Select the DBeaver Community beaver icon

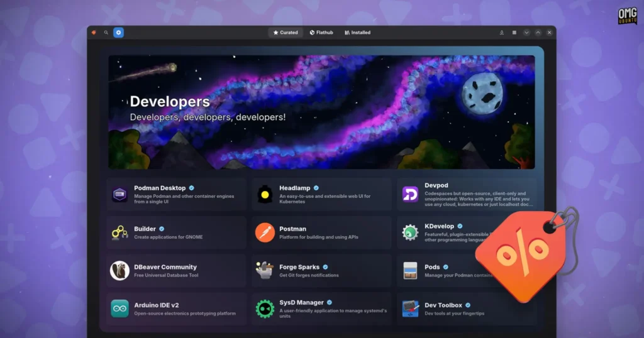pos(119,270)
